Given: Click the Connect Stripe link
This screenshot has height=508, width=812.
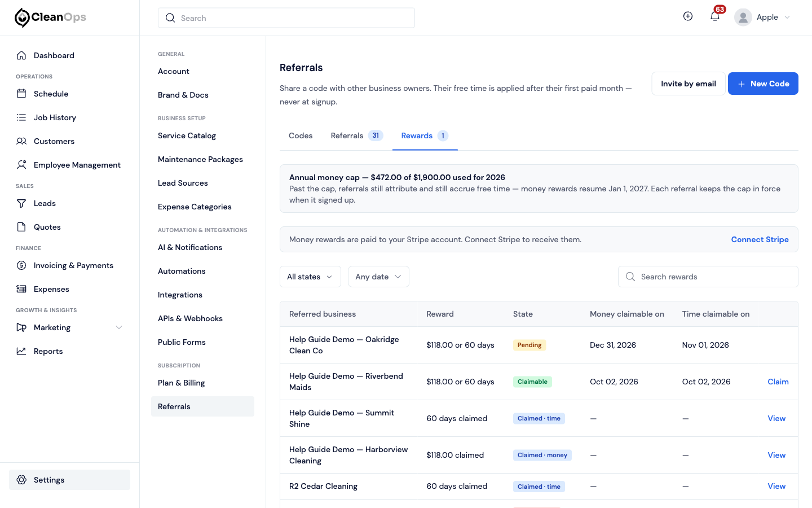Looking at the screenshot, I should click(760, 239).
